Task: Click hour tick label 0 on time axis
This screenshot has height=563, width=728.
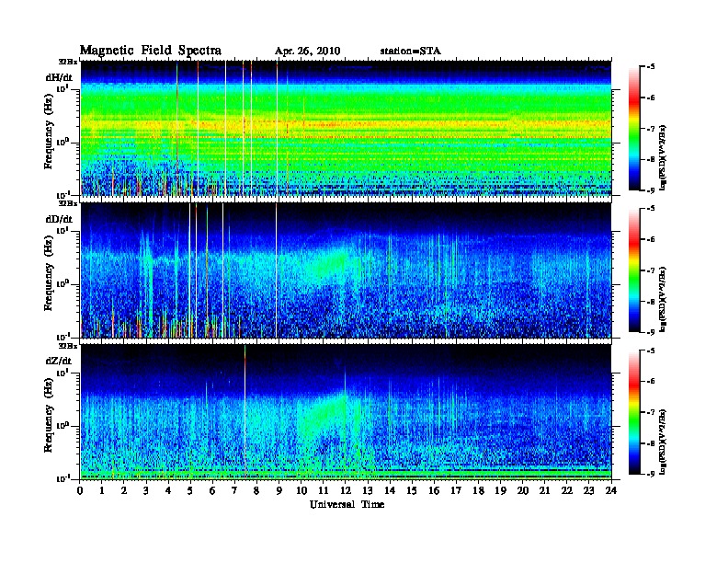Action: tap(80, 491)
